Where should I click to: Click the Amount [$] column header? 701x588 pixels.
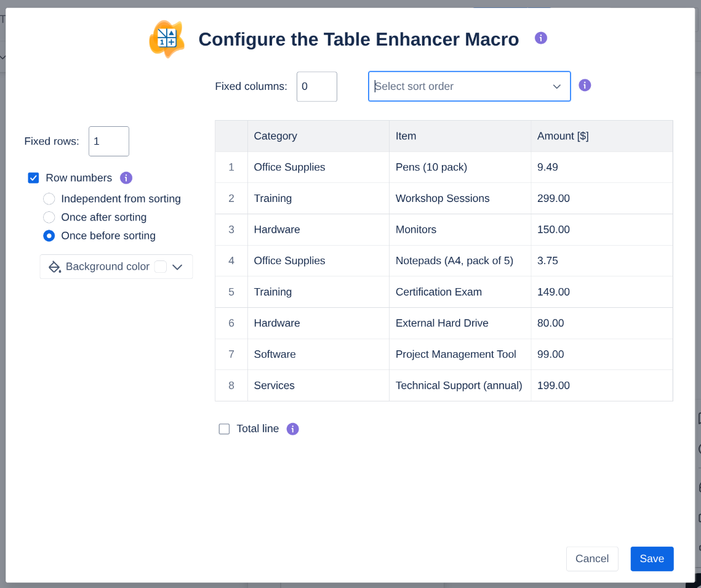click(x=563, y=136)
